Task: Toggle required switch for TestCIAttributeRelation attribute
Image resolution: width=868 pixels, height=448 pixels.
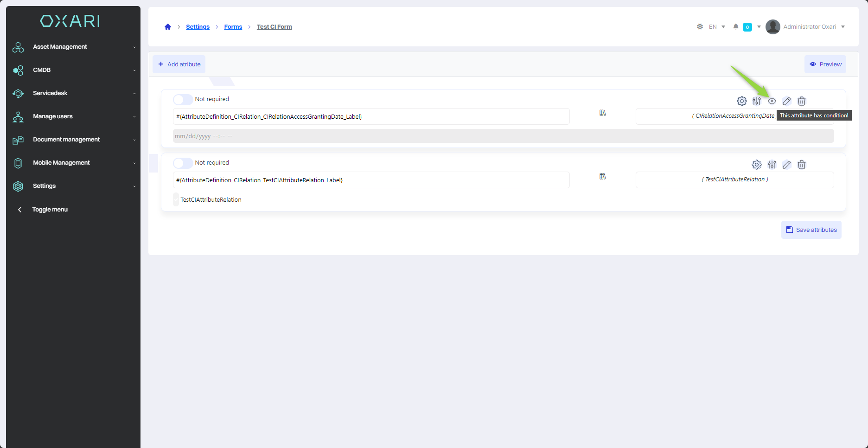Action: pyautogui.click(x=183, y=163)
